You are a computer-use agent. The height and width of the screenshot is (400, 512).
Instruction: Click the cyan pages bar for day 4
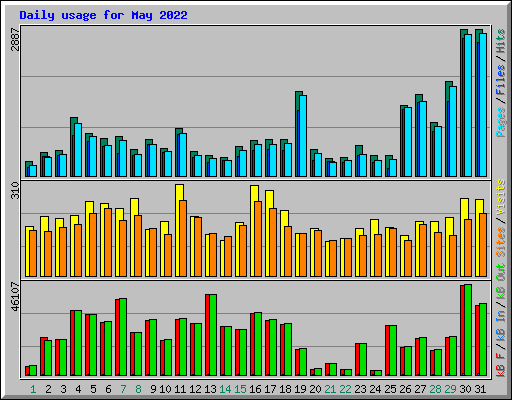click(x=78, y=150)
